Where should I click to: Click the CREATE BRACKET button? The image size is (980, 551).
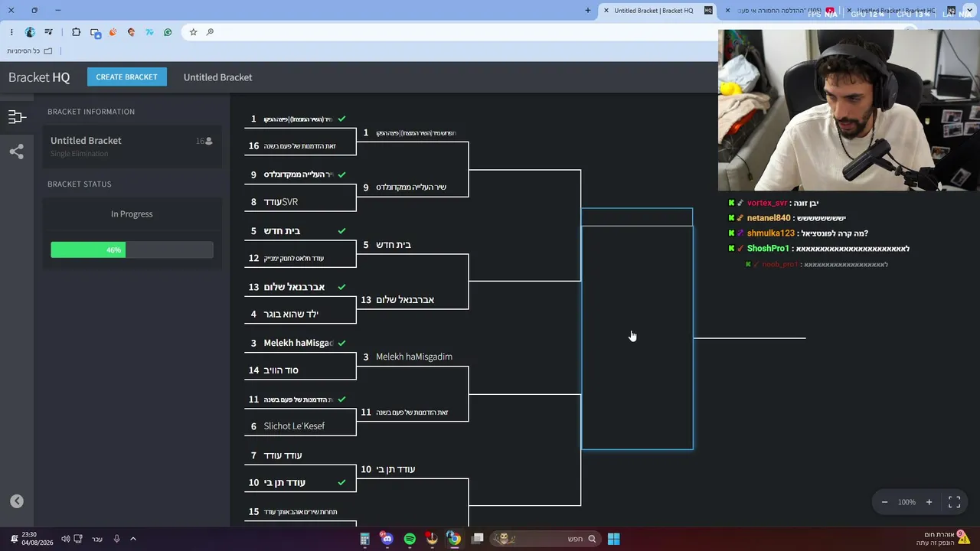coord(126,77)
